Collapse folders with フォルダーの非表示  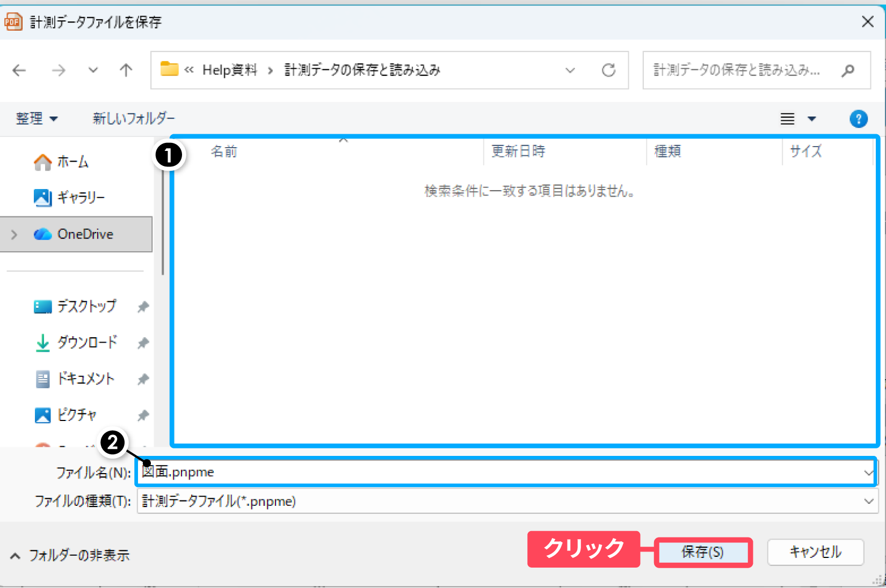[70, 555]
